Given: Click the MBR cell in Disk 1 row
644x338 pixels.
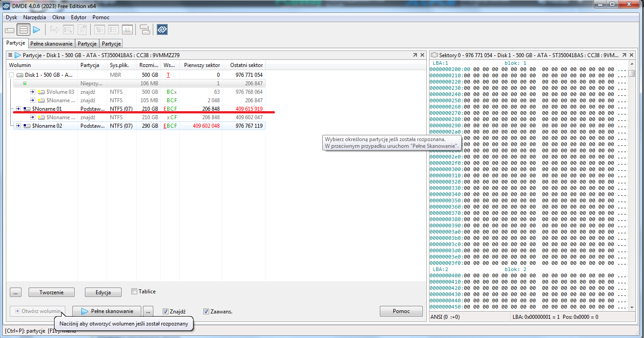Looking at the screenshot, I should tap(115, 75).
